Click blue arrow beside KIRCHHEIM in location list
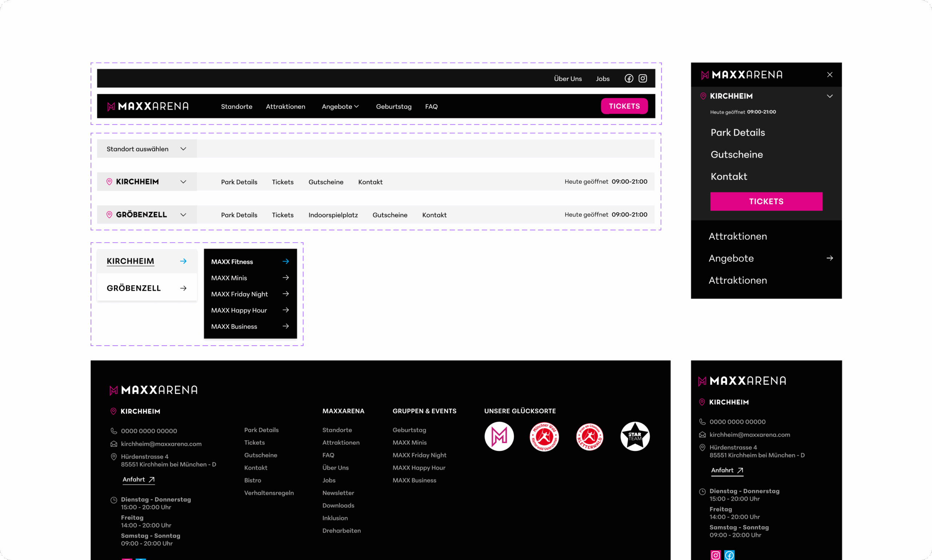 [x=183, y=261]
